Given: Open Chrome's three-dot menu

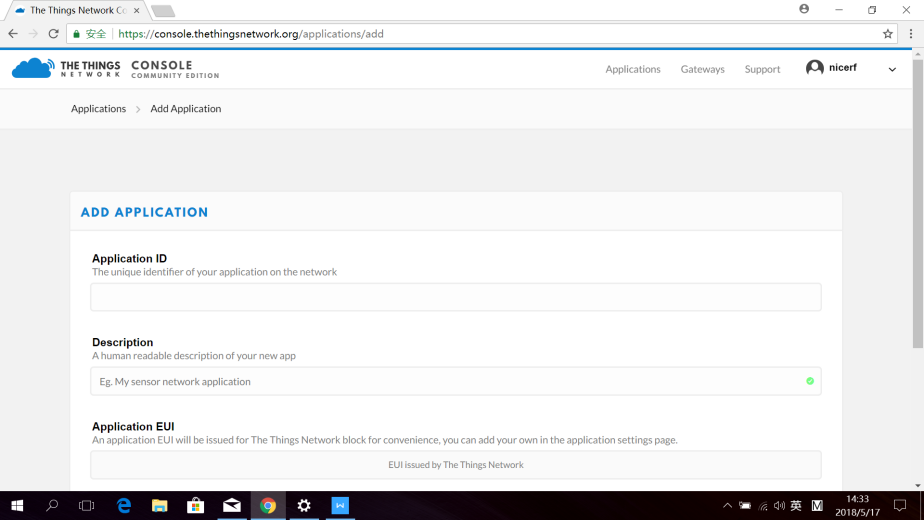Looking at the screenshot, I should (x=910, y=34).
